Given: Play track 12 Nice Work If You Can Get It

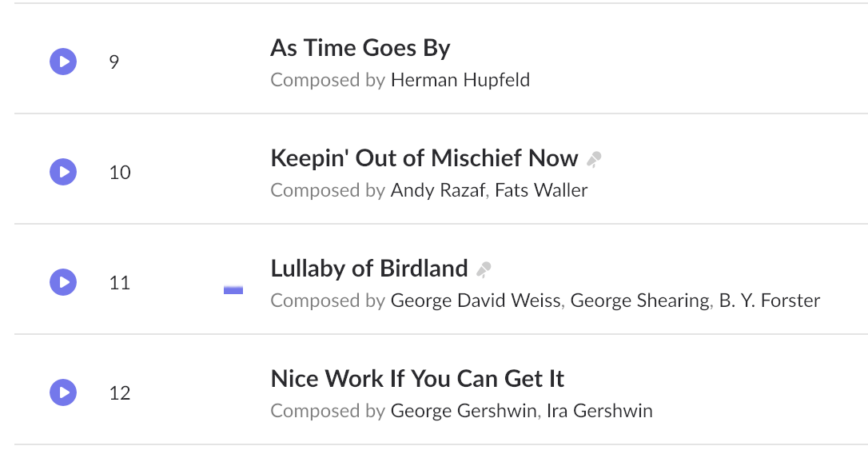Looking at the screenshot, I should pyautogui.click(x=63, y=392).
